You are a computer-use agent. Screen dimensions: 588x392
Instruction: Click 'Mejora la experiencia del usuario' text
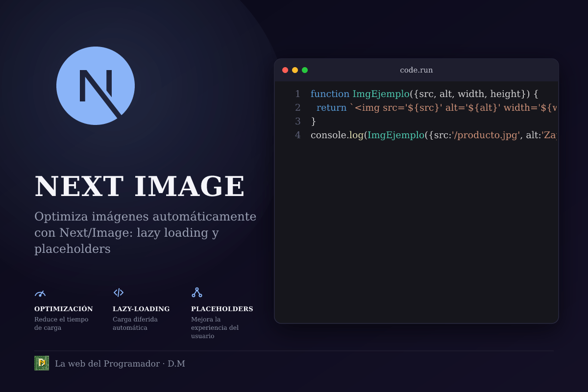pyautogui.click(x=215, y=328)
